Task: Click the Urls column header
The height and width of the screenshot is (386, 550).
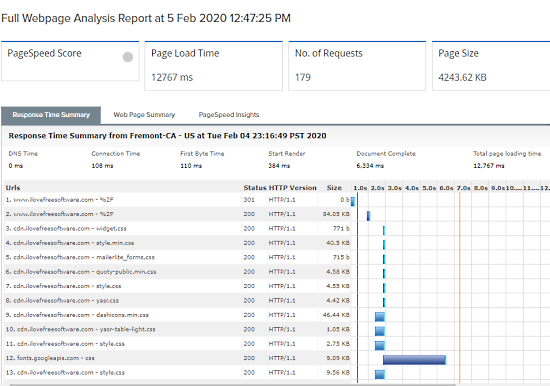Action: 13,188
